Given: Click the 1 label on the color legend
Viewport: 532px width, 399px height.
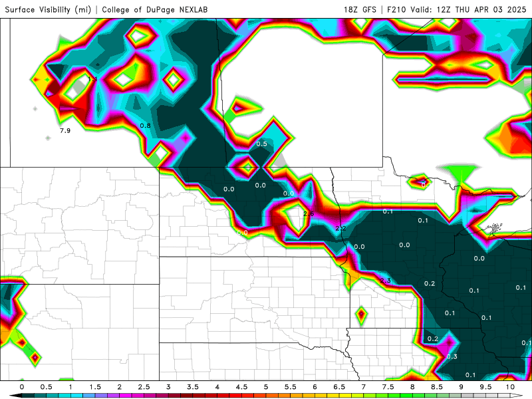Looking at the screenshot, I should point(70,387).
